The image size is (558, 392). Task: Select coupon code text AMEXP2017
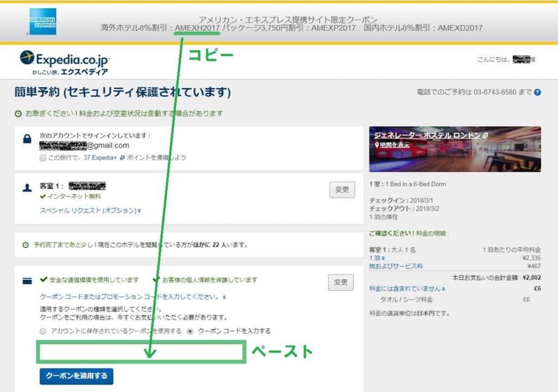pos(333,28)
